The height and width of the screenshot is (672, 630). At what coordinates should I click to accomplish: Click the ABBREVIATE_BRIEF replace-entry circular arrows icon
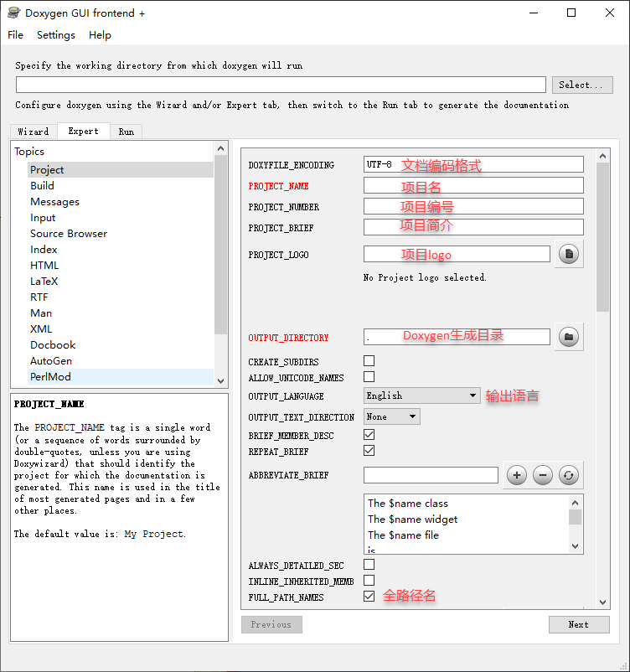[569, 475]
